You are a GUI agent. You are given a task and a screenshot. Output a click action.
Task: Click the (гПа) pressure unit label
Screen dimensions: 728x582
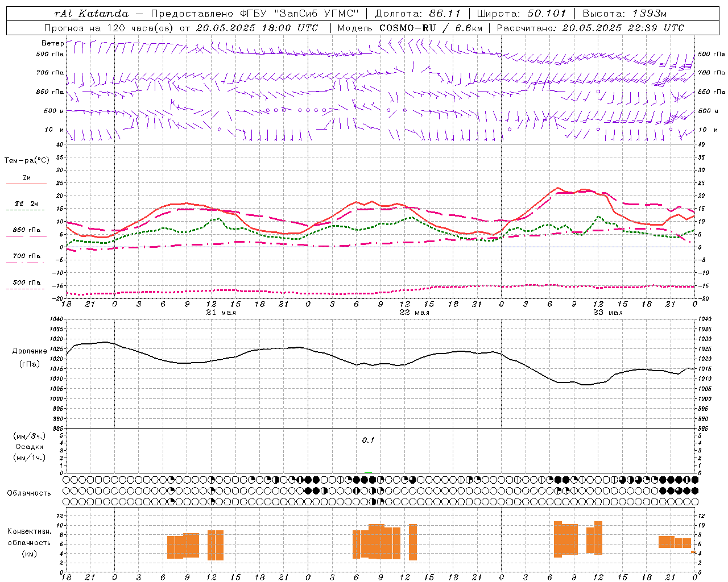click(x=30, y=364)
